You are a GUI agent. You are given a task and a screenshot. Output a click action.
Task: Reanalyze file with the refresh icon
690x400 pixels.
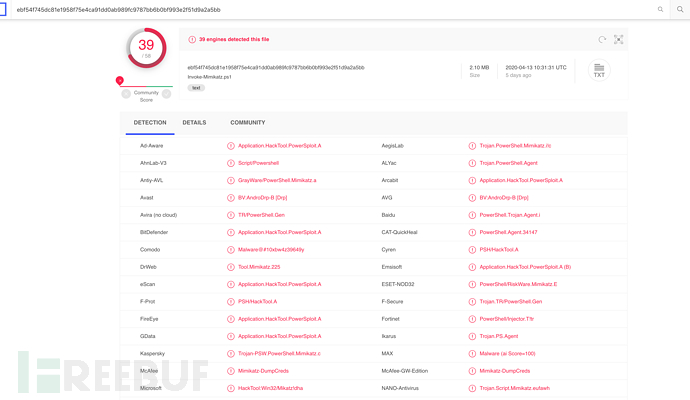click(602, 40)
